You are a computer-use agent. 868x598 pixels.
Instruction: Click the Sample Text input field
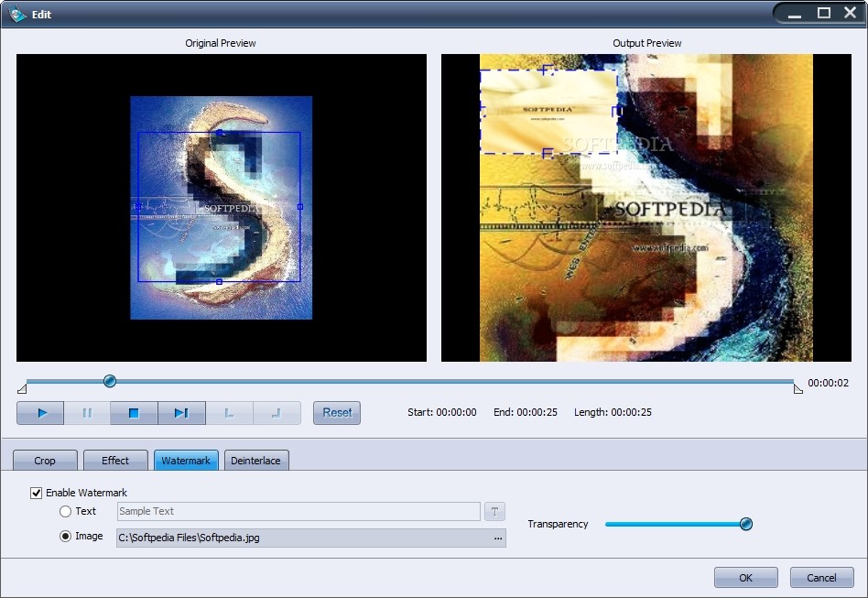(298, 511)
